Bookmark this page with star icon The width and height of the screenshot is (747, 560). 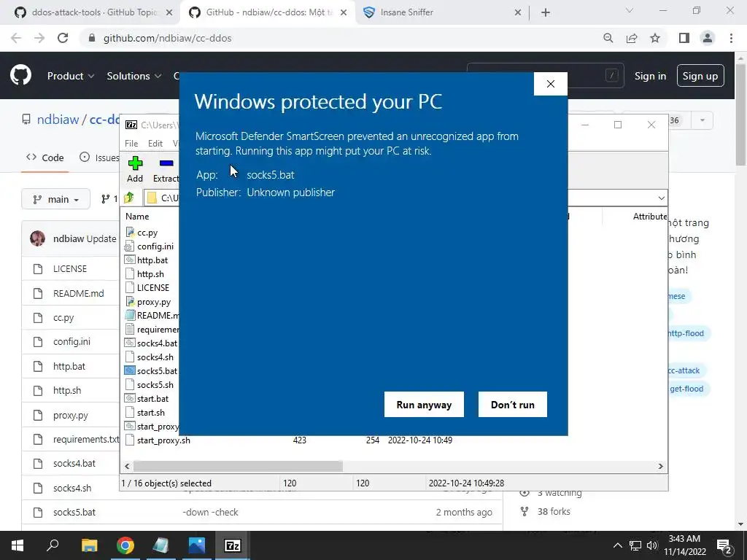point(655,38)
